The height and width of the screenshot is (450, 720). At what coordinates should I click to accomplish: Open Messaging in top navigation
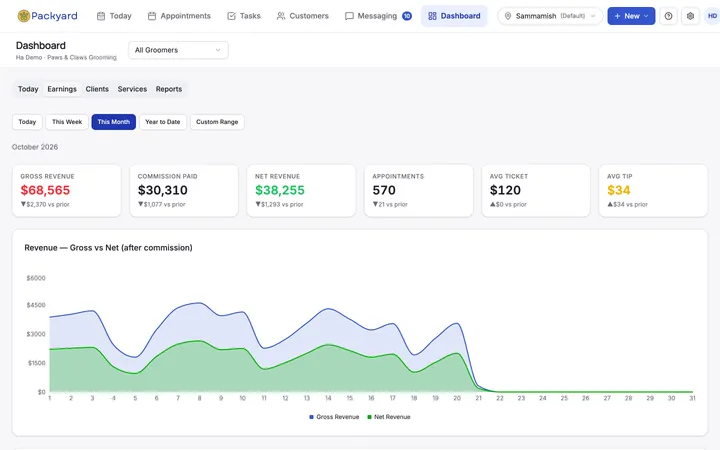378,16
